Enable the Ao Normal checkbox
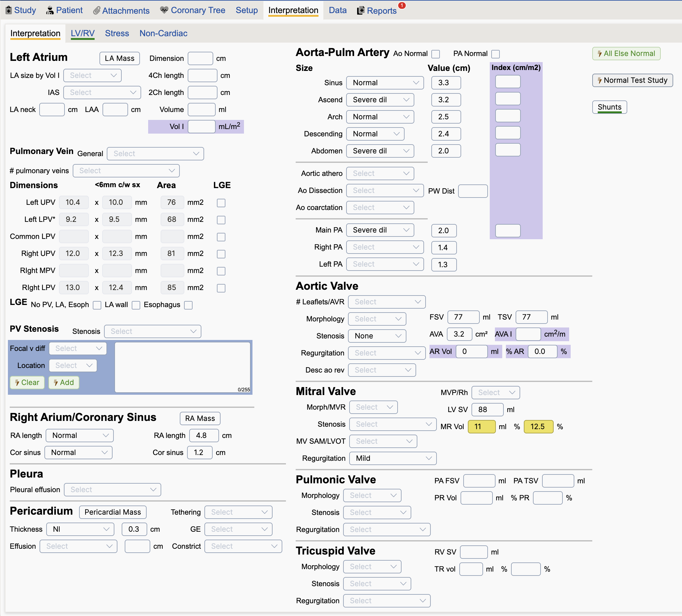The image size is (682, 616). pyautogui.click(x=436, y=54)
